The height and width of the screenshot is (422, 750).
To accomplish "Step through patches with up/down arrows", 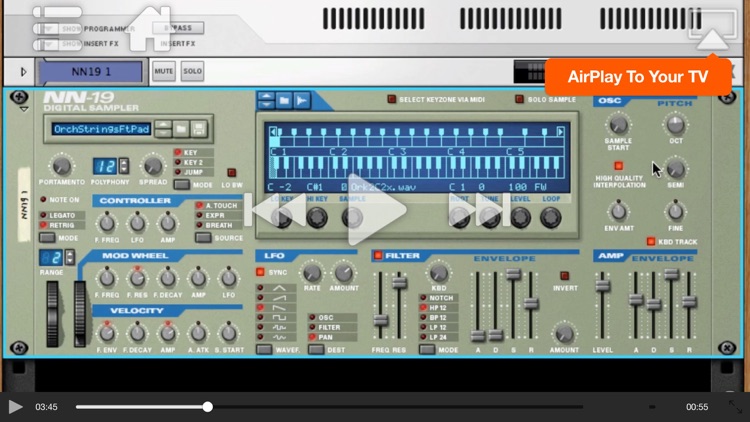I will [163, 129].
